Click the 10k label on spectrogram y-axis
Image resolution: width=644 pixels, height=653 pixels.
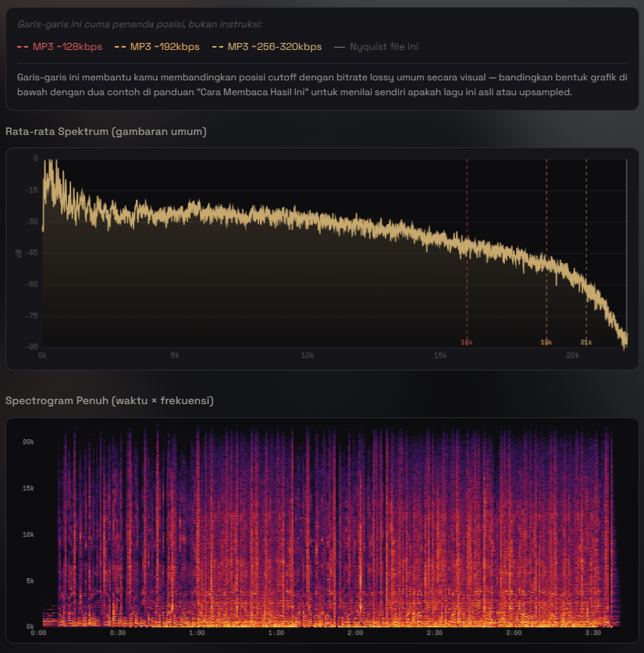(x=28, y=534)
